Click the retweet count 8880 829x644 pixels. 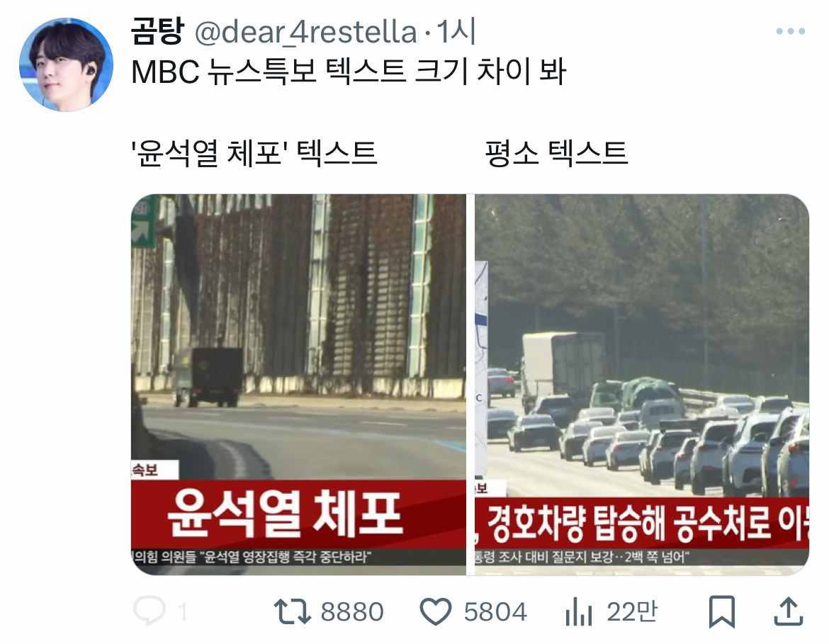pyautogui.click(x=352, y=611)
